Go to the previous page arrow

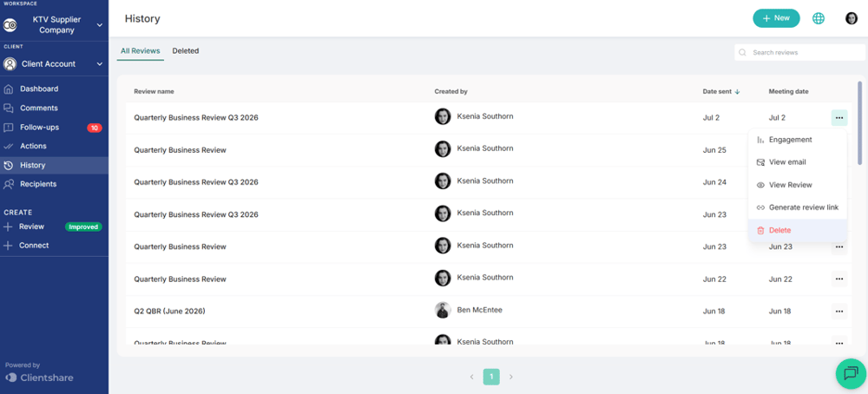[x=471, y=377]
